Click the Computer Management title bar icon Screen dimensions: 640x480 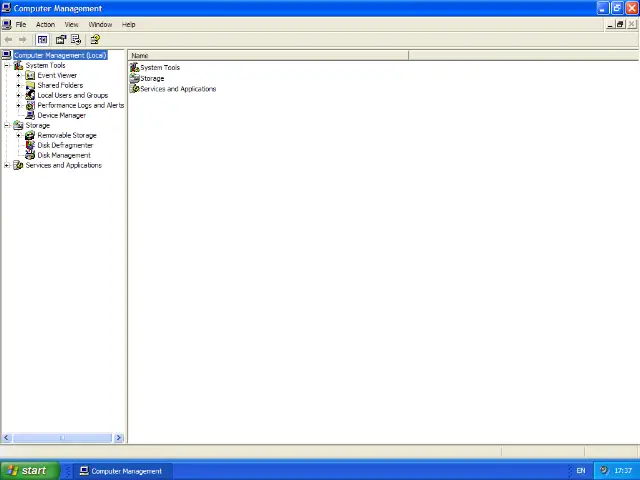(x=6, y=8)
